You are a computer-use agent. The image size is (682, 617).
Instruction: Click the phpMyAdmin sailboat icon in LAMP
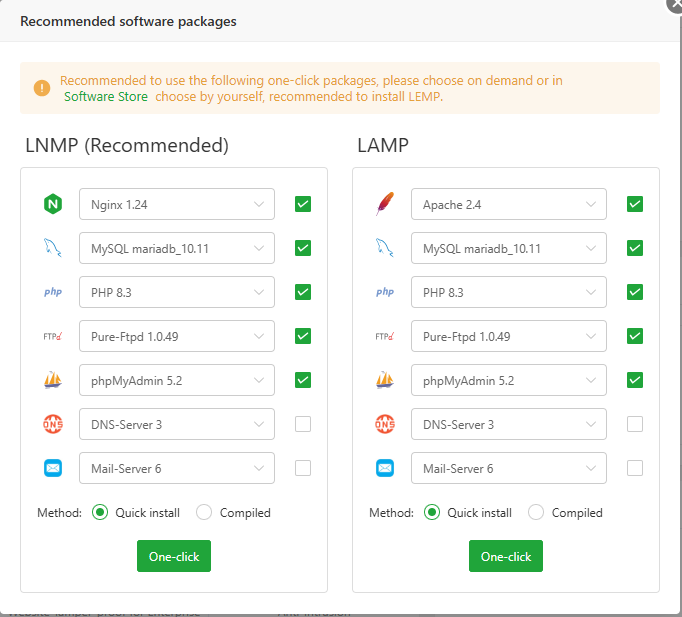click(x=385, y=380)
